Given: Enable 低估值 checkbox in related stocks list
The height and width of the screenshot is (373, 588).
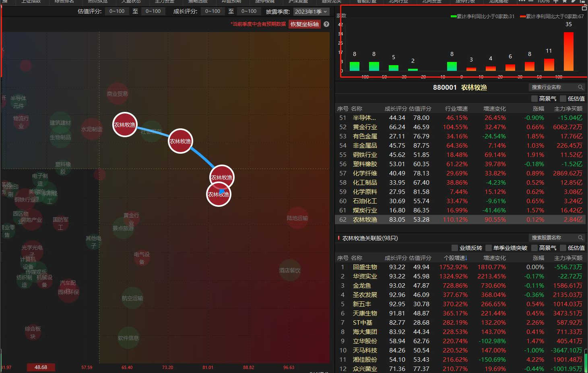Looking at the screenshot, I should point(563,248).
